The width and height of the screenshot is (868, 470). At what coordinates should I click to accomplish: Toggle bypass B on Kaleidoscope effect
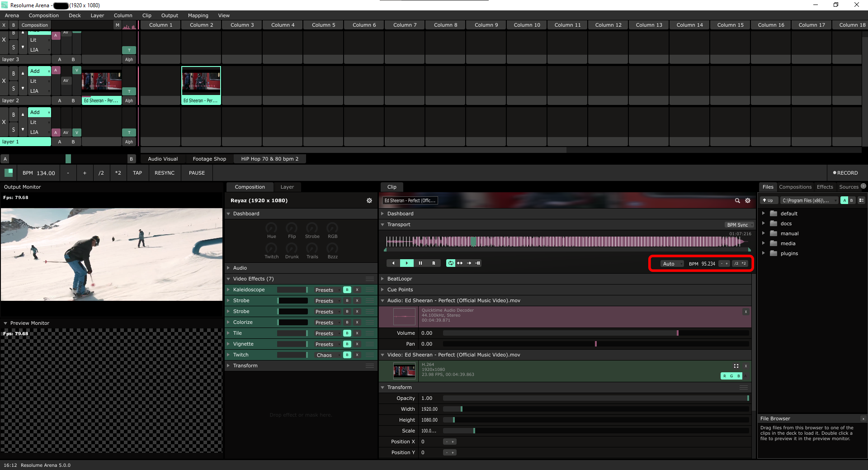347,290
